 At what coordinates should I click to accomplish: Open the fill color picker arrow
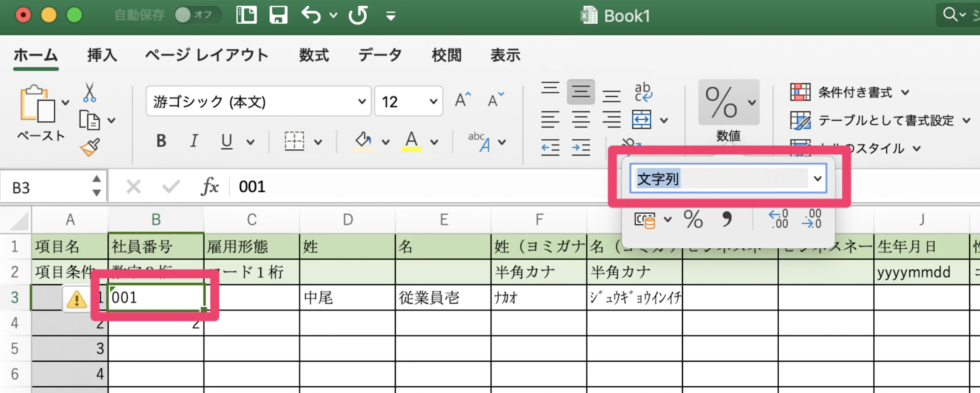pos(385,142)
